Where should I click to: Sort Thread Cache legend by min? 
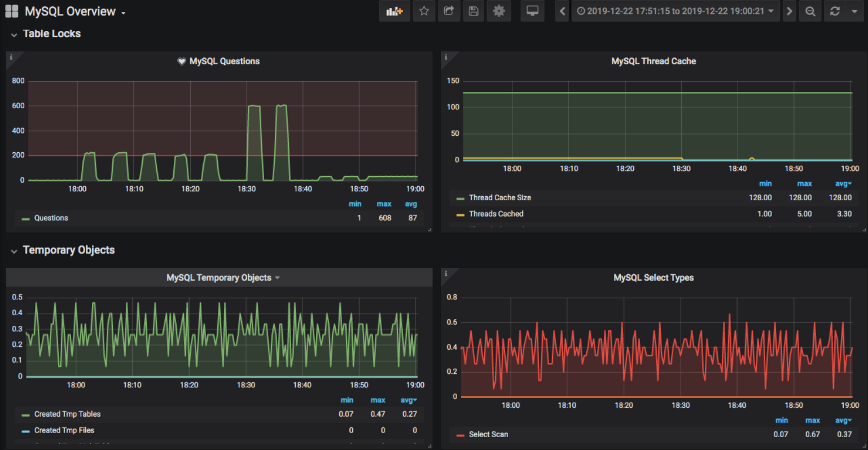(x=765, y=184)
